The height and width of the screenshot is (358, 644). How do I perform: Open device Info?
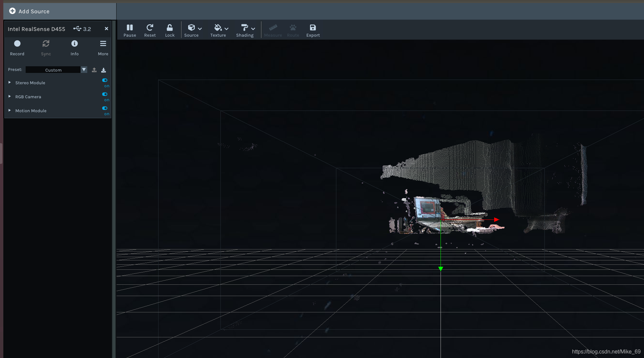click(x=75, y=47)
